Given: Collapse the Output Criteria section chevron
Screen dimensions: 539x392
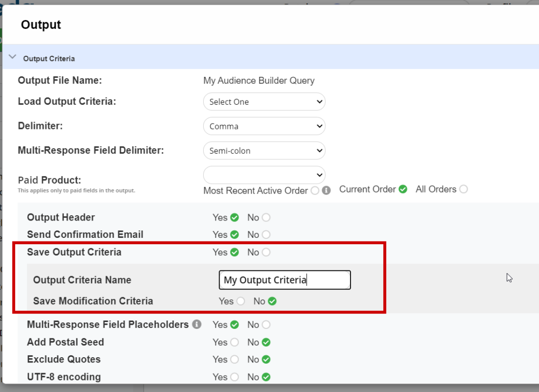Looking at the screenshot, I should point(13,58).
